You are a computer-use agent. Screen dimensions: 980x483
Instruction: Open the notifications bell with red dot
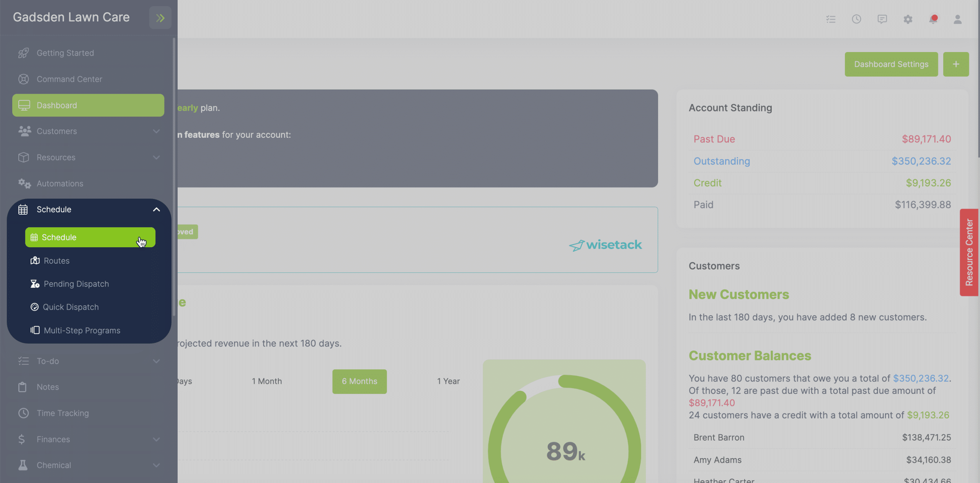coord(933,19)
